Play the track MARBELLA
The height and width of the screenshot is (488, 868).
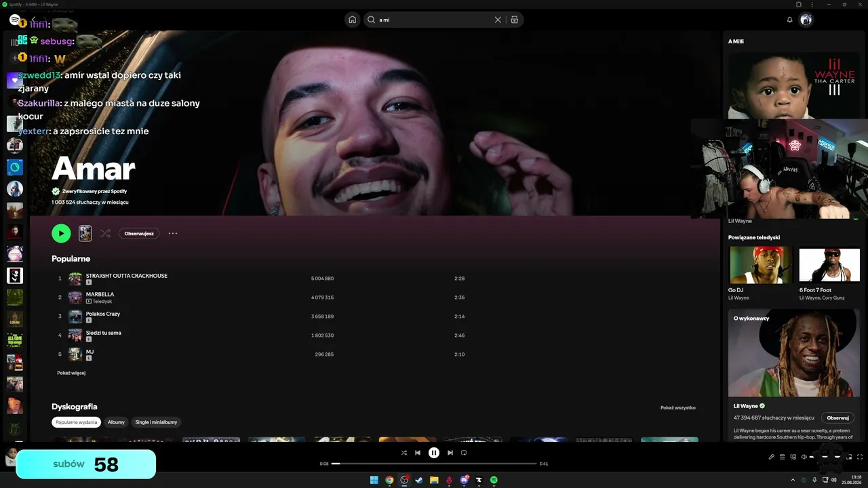pyautogui.click(x=100, y=294)
